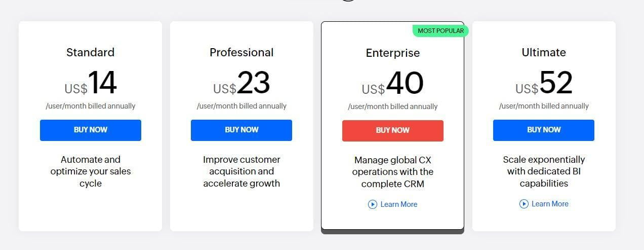Select the Standard plan title
Image resolution: width=644 pixels, height=250 pixels.
click(x=91, y=52)
